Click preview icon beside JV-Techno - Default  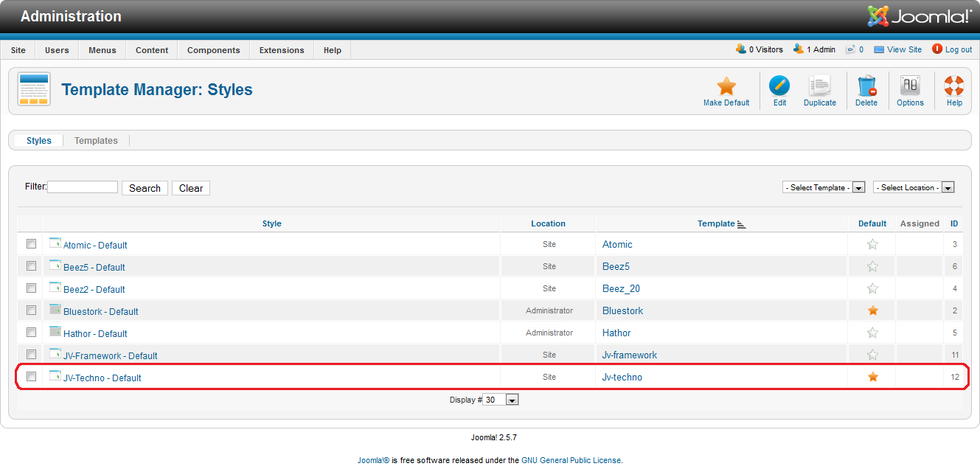[x=55, y=375]
